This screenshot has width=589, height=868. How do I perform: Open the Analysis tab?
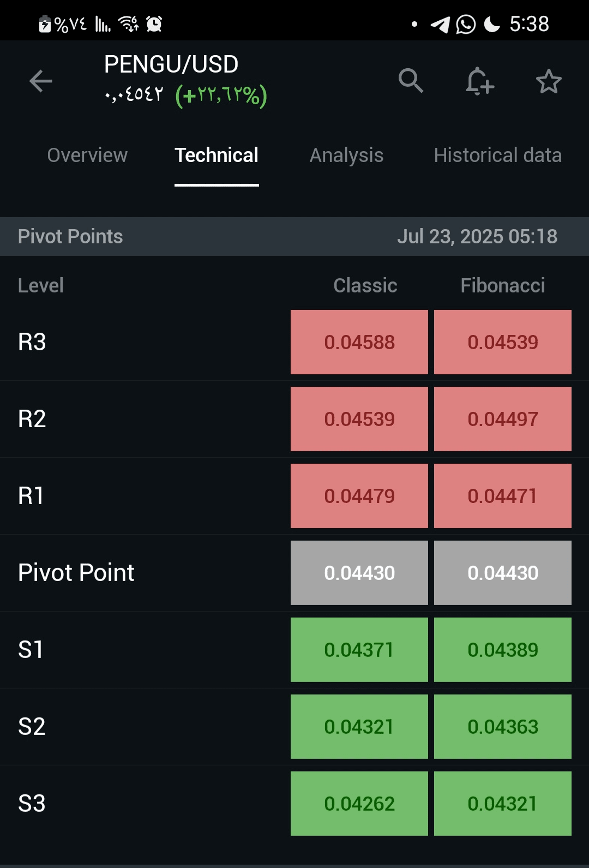click(347, 155)
